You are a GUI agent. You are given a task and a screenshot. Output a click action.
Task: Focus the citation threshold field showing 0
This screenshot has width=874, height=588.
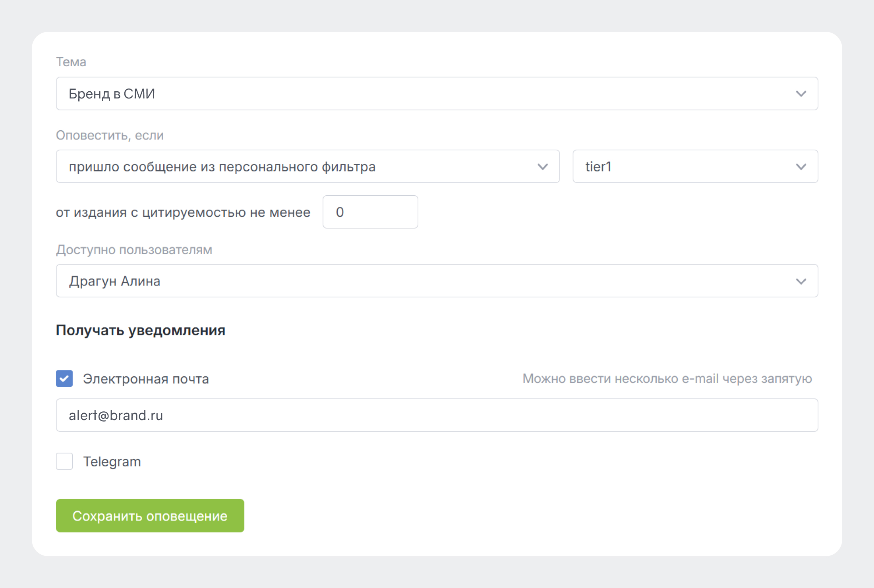pyautogui.click(x=370, y=212)
